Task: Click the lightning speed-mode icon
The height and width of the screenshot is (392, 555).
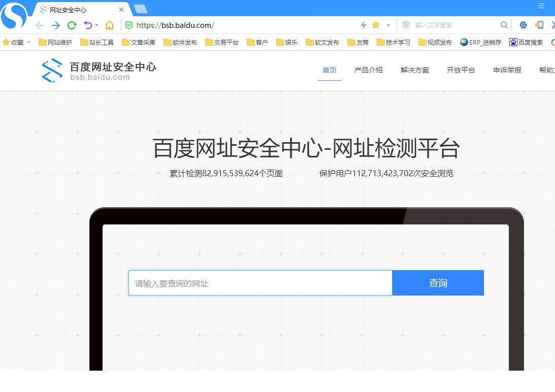Action: pyautogui.click(x=364, y=24)
